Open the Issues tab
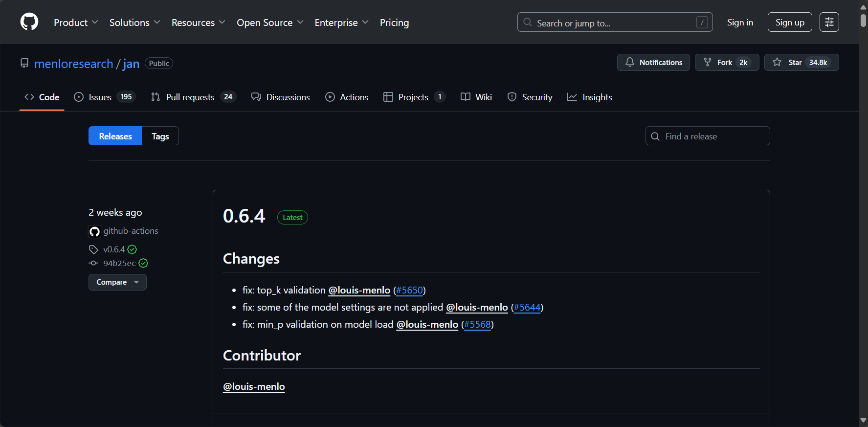This screenshot has width=868, height=427. 105,97
